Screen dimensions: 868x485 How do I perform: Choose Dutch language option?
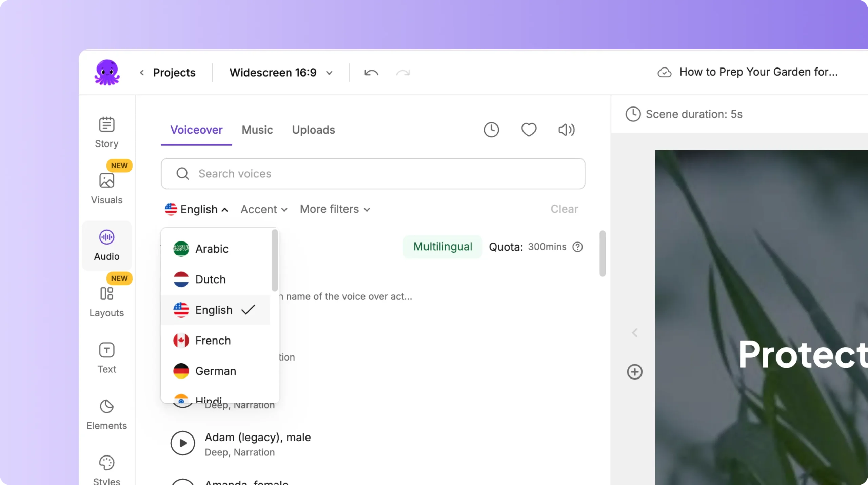(210, 279)
